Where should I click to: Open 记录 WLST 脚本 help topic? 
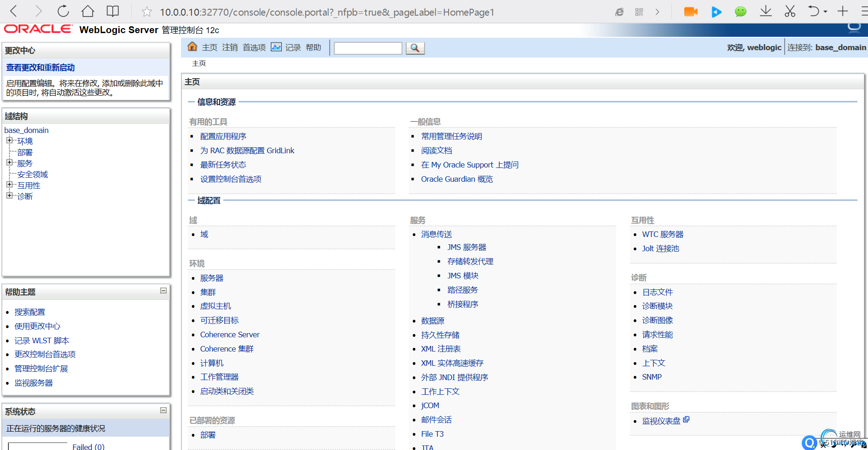click(x=42, y=340)
